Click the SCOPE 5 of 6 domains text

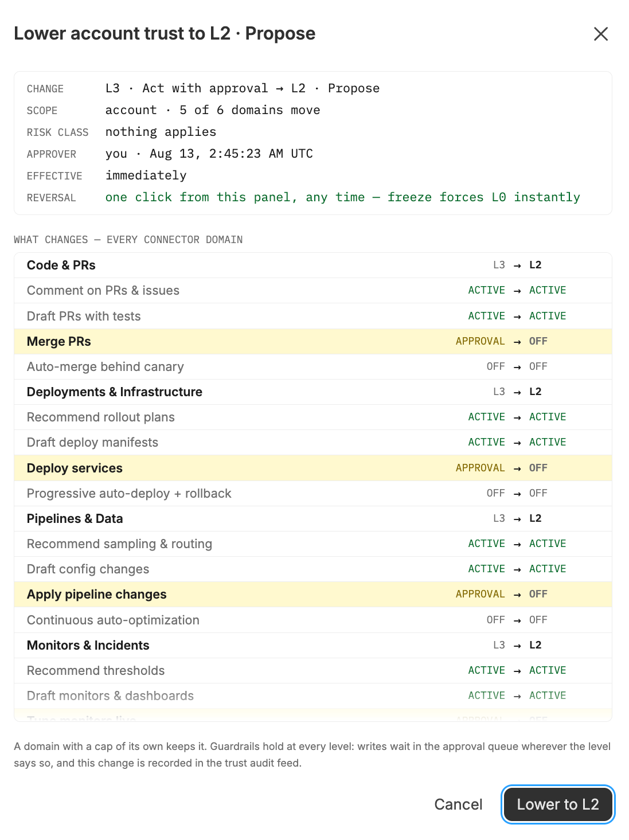click(213, 110)
